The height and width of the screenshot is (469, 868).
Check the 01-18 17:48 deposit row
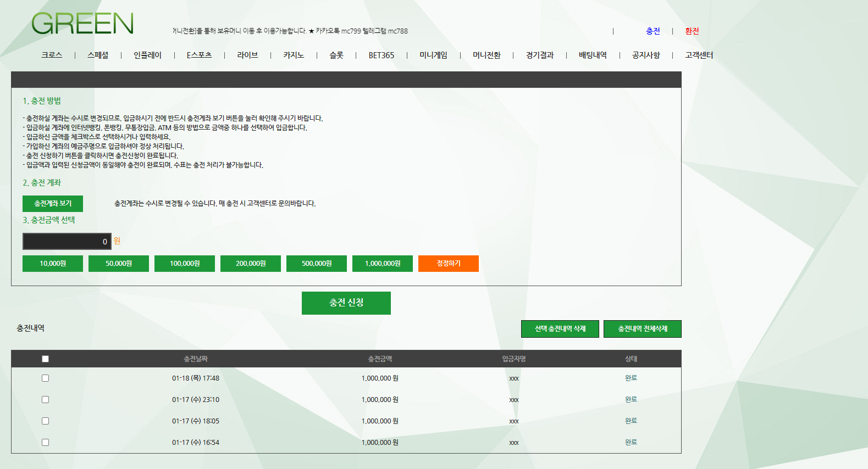[46, 378]
